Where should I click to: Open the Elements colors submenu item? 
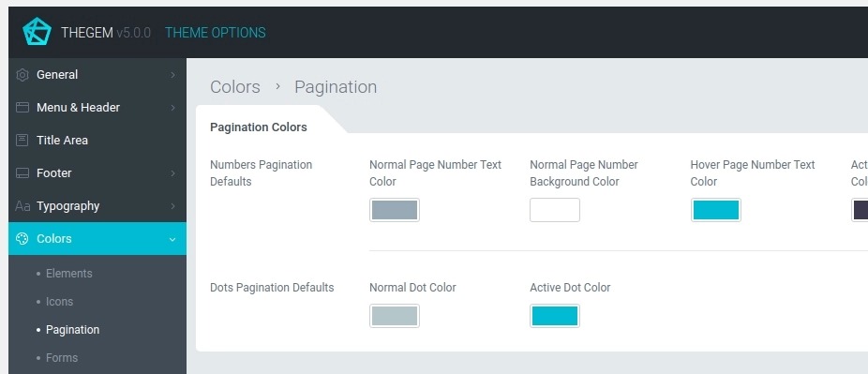coord(69,274)
